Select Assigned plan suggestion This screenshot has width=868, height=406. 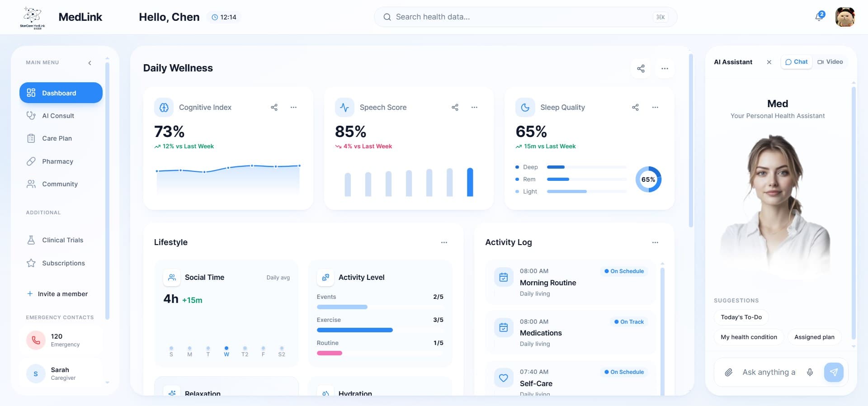click(814, 337)
